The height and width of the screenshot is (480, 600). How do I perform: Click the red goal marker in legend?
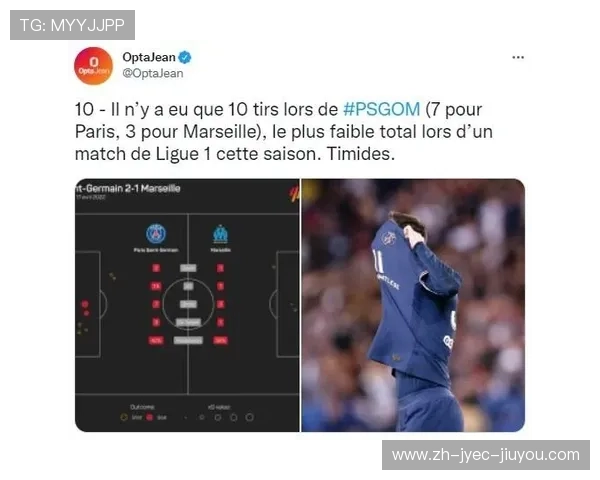pos(150,417)
